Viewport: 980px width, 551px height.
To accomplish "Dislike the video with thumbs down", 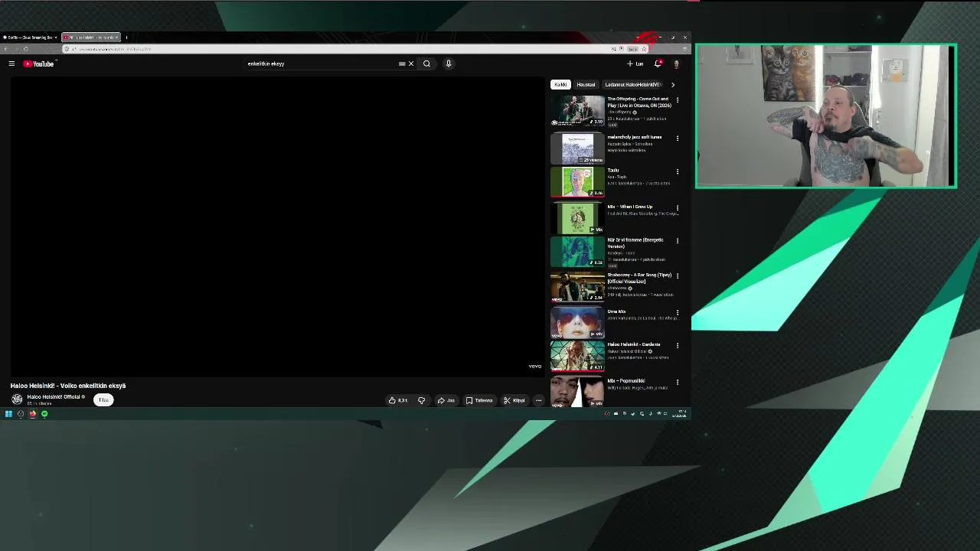I will (x=421, y=400).
